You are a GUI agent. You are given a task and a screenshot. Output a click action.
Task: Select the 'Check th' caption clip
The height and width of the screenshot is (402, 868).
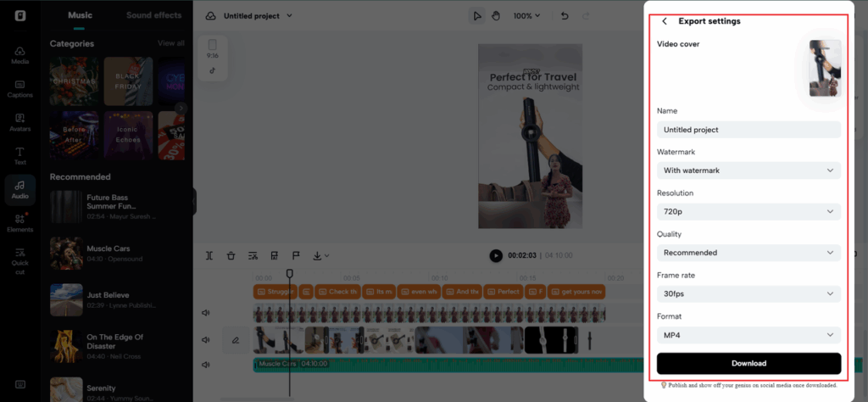(x=337, y=291)
